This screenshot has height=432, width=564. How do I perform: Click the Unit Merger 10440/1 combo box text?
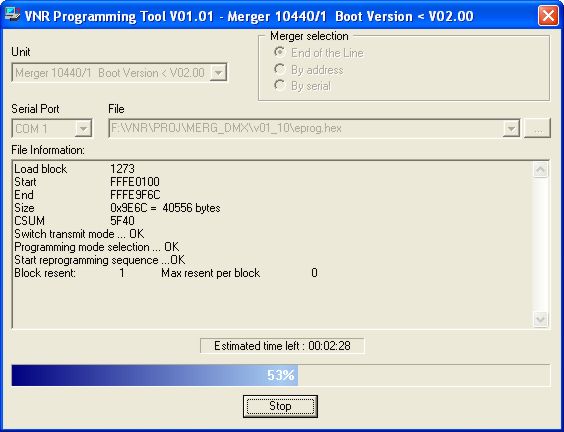pyautogui.click(x=110, y=73)
